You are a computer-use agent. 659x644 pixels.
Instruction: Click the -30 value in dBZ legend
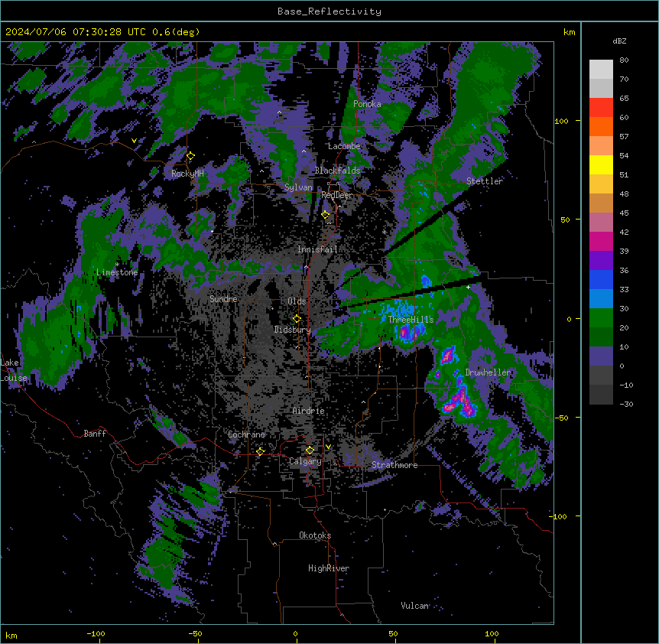(626, 405)
